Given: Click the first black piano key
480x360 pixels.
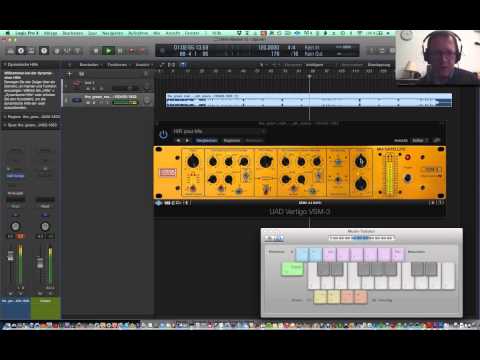Looking at the screenshot, I should point(323,269).
